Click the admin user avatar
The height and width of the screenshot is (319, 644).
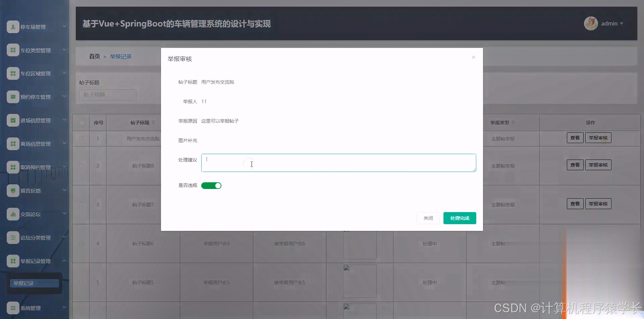(591, 23)
